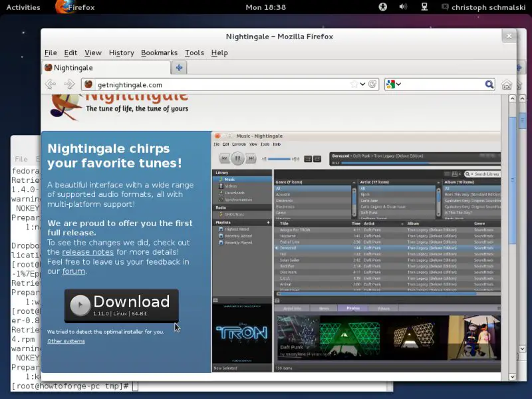This screenshot has height=399, width=532.
Task: Click the tagline 'The tune of life, the tune of yours'
Action: click(x=137, y=108)
